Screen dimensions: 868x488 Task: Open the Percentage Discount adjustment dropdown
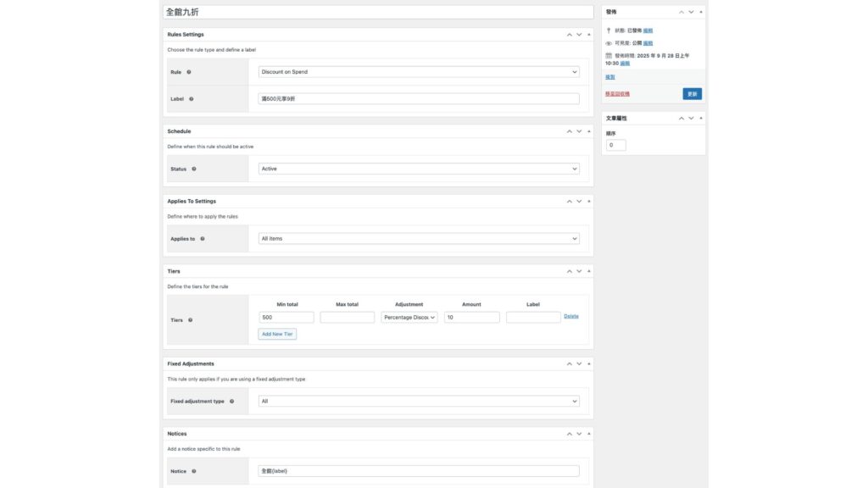click(409, 318)
